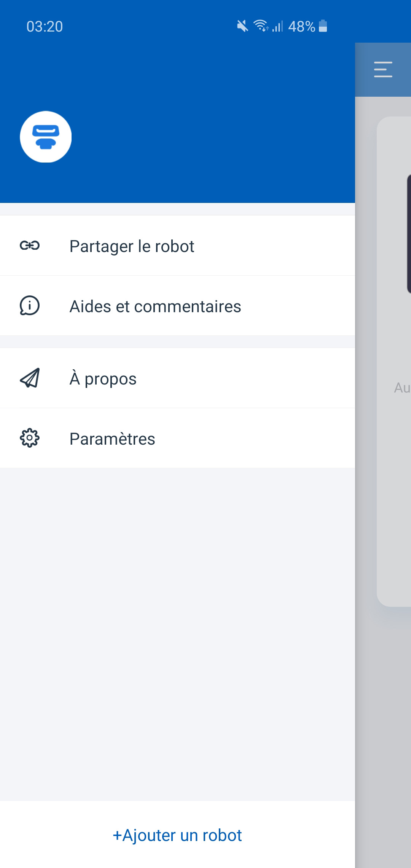Open the Partager le robot menu entry
The width and height of the screenshot is (411, 868).
pos(132,246)
